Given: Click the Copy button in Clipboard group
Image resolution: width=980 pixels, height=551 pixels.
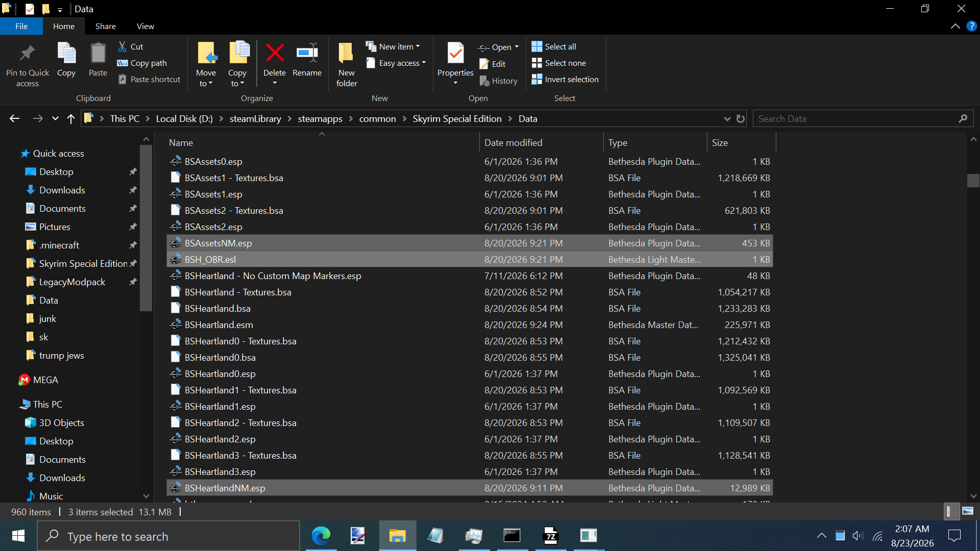Looking at the screenshot, I should tap(66, 60).
